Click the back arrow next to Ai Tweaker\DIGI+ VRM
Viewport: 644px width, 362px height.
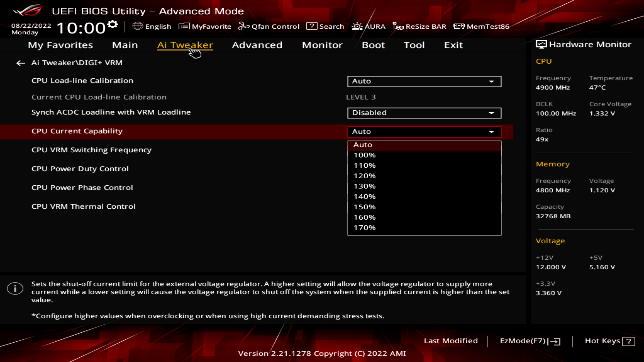coord(20,63)
